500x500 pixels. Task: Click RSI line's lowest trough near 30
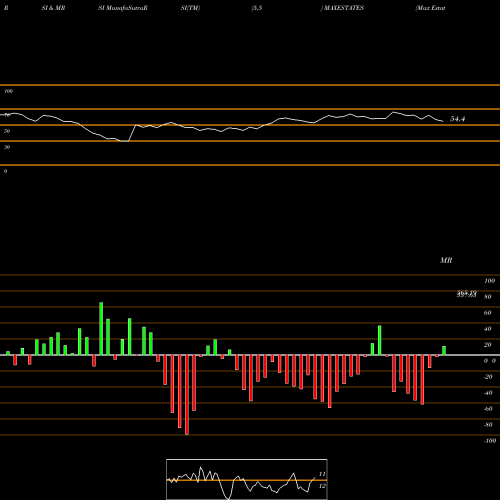125,141
